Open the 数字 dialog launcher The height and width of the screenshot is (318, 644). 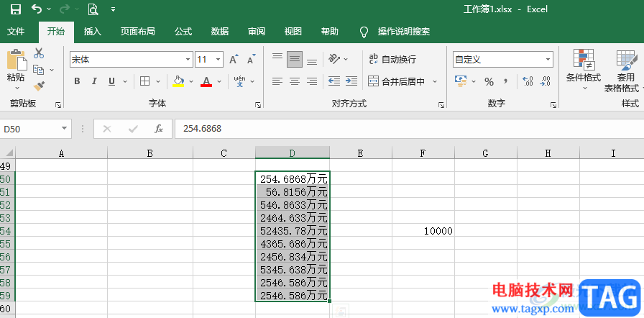pyautogui.click(x=553, y=106)
